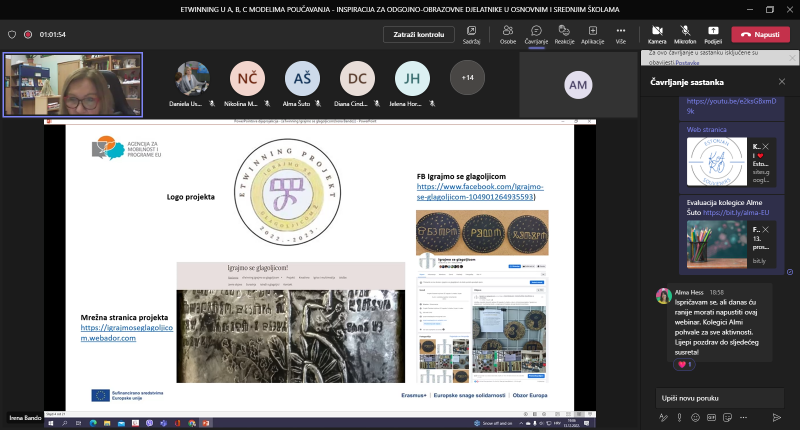Open the Aplikacije apps panel
This screenshot has width=800, height=430.
(x=592, y=33)
